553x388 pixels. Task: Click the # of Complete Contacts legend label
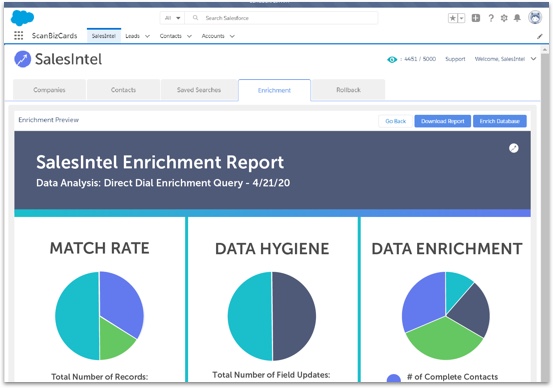pyautogui.click(x=452, y=377)
